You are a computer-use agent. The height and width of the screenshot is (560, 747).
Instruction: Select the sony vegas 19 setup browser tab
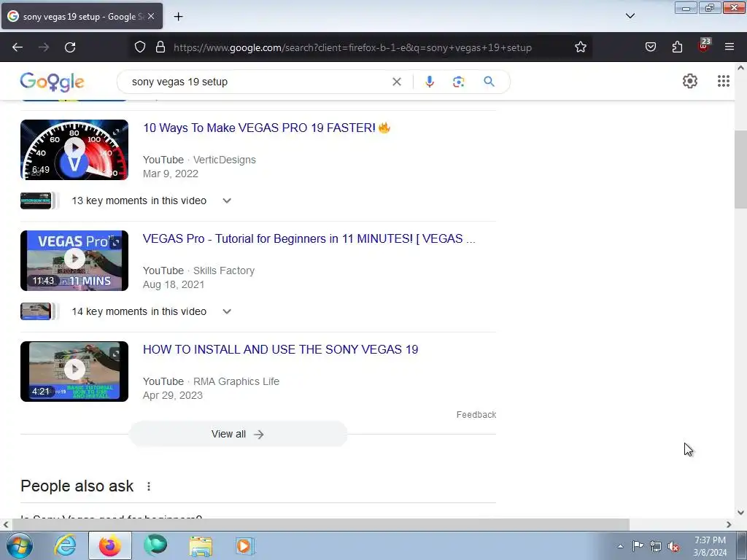(82, 16)
